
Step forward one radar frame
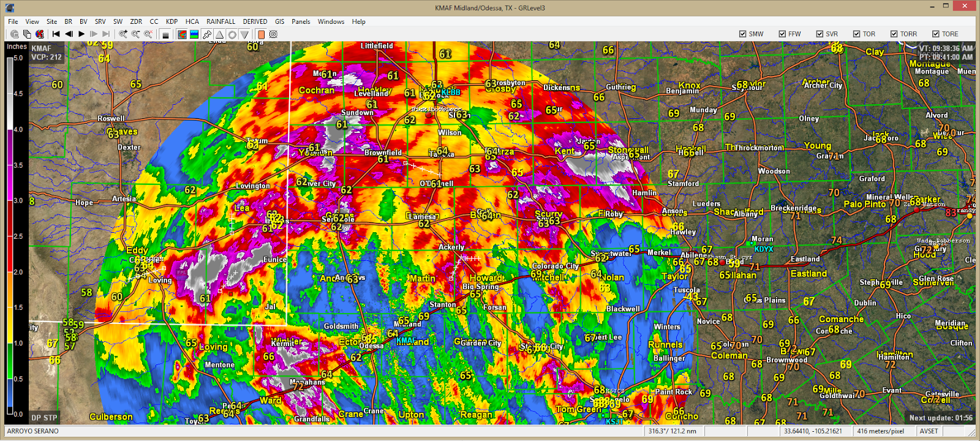pyautogui.click(x=94, y=34)
